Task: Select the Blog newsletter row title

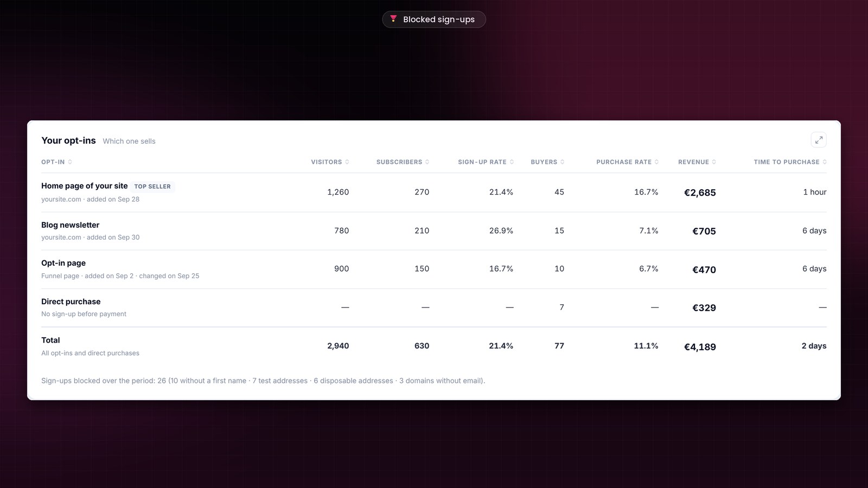Action: [x=71, y=225]
